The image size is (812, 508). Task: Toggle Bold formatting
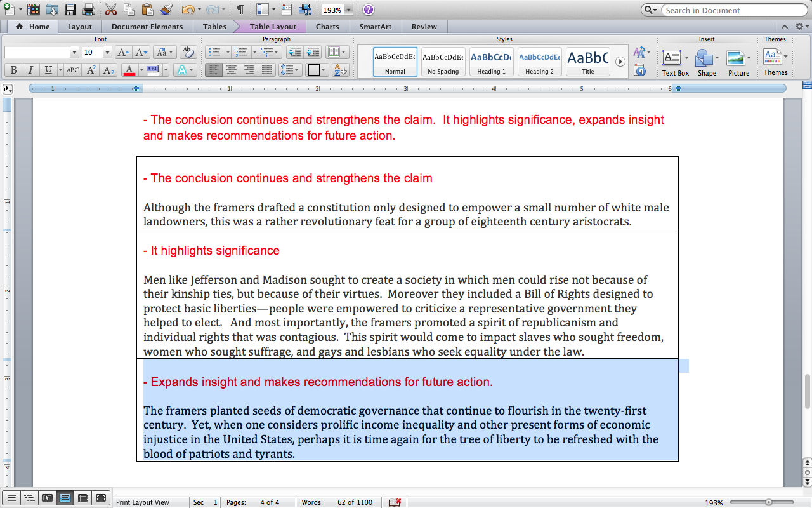13,70
